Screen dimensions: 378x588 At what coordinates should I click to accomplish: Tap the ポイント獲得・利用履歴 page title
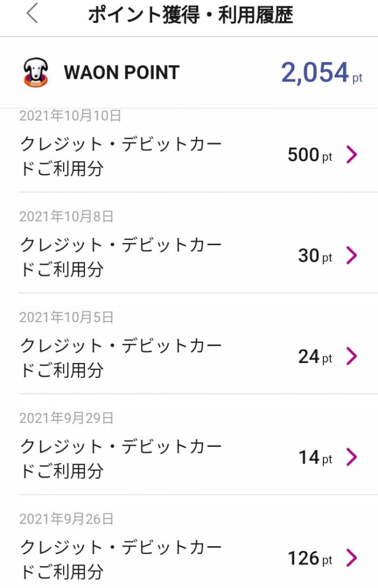[x=190, y=16]
